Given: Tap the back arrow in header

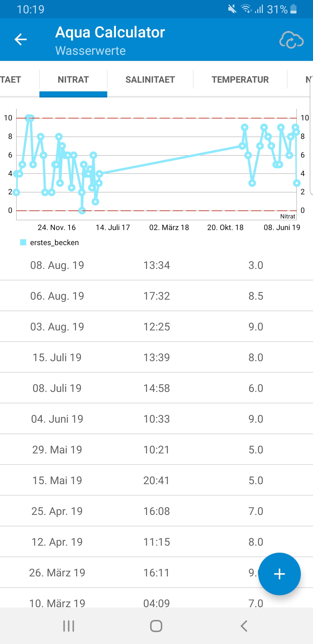Looking at the screenshot, I should (x=21, y=39).
